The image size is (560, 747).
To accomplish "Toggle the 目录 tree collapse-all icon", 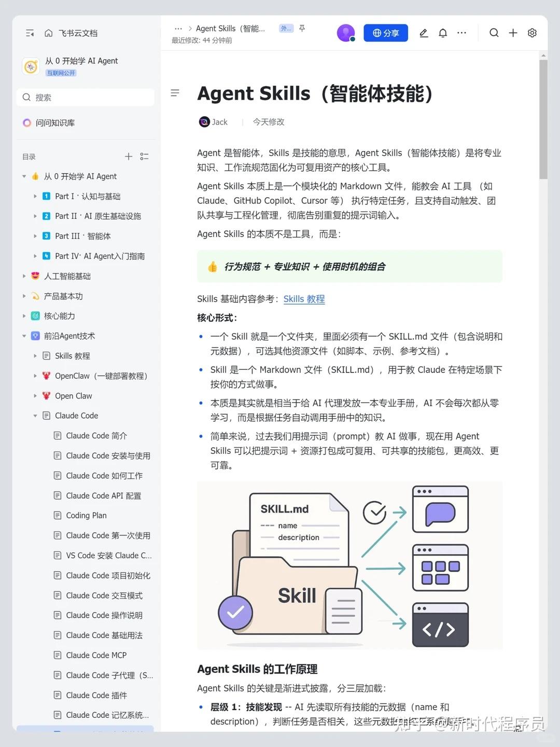I will pos(145,156).
